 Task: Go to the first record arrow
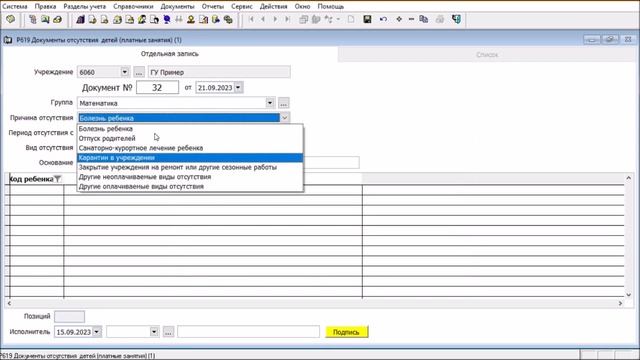pyautogui.click(x=251, y=19)
